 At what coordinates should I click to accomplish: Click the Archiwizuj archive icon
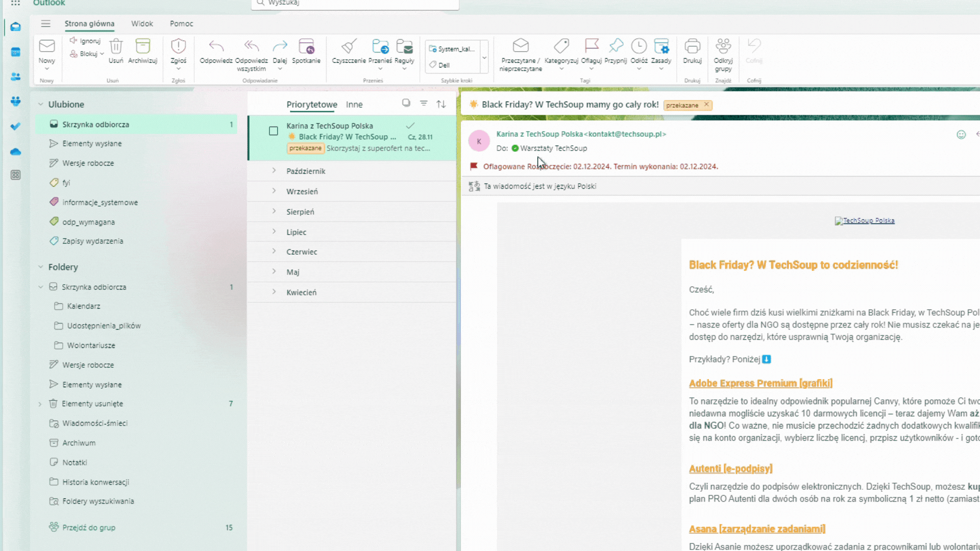click(142, 47)
